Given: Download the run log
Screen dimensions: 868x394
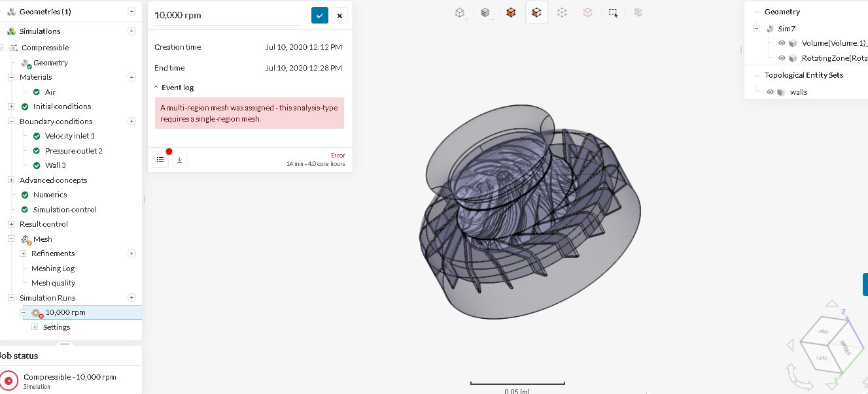Looking at the screenshot, I should click(x=180, y=159).
